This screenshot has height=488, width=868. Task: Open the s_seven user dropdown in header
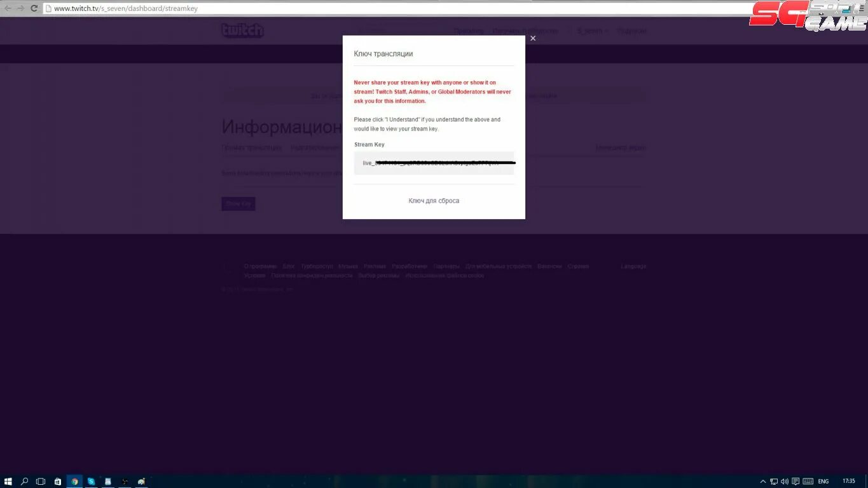(592, 31)
